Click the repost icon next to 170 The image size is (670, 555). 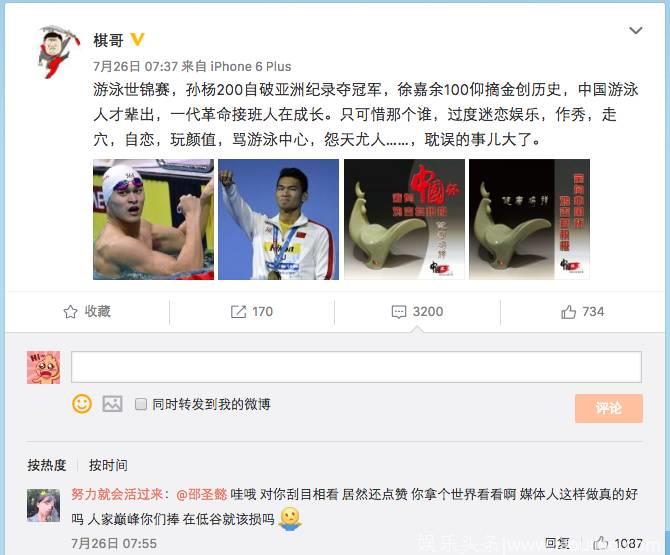[238, 311]
